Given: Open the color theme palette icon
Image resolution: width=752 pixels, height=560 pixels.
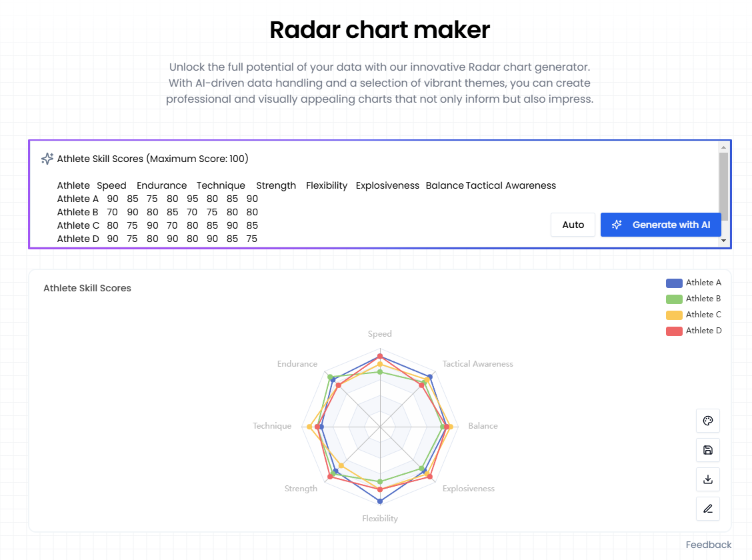Looking at the screenshot, I should [x=707, y=421].
